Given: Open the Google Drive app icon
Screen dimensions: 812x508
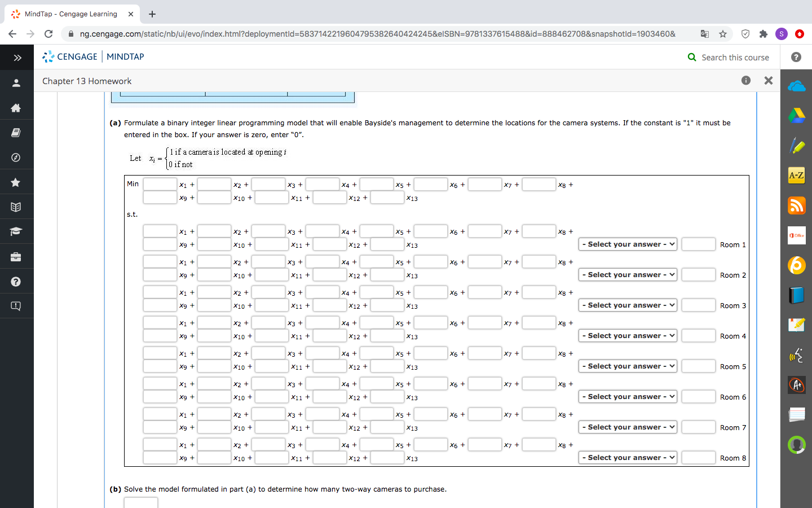Looking at the screenshot, I should [796, 116].
